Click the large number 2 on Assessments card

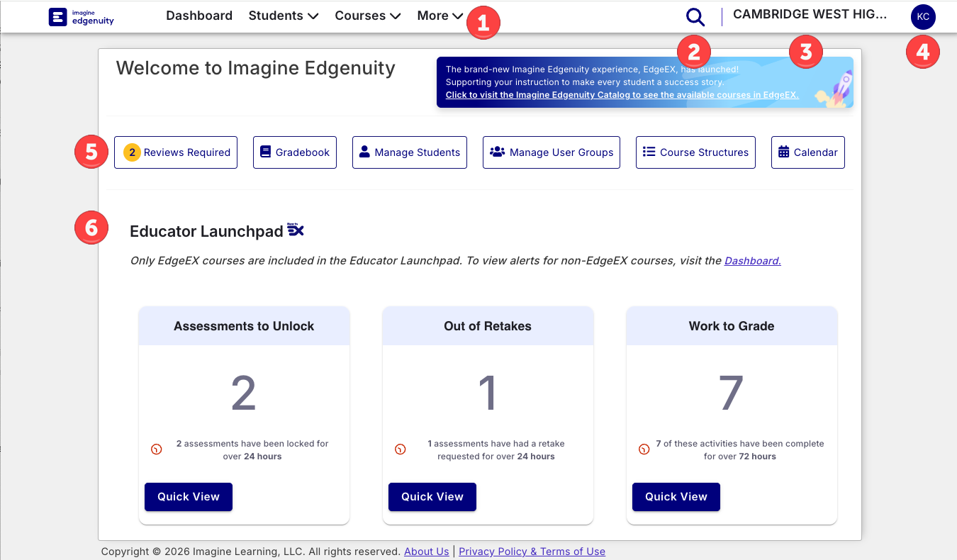tap(244, 393)
